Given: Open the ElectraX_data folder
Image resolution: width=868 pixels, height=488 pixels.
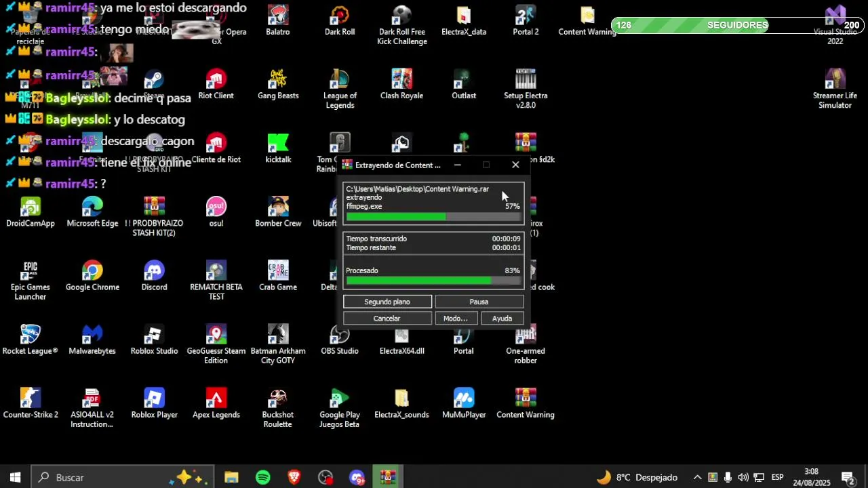Looking at the screenshot, I should tap(464, 20).
